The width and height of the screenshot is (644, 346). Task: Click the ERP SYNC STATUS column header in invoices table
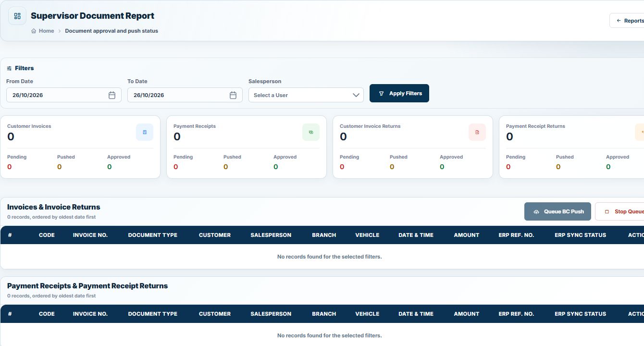[x=580, y=235]
